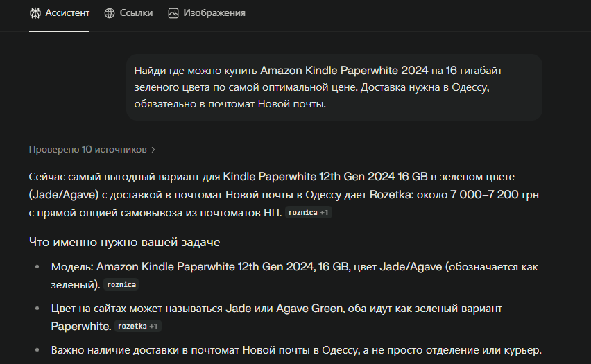
Task: Click the user's Kindle Paperwhite query bubble
Action: point(334,87)
